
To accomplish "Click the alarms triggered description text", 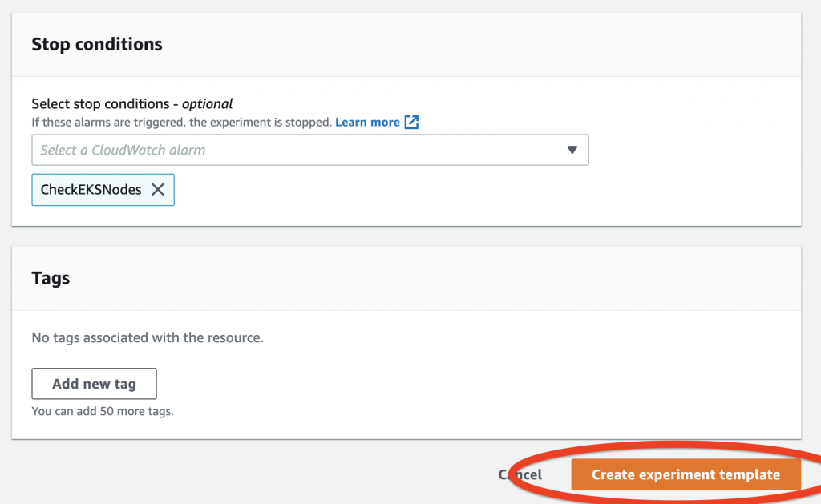I will [180, 123].
